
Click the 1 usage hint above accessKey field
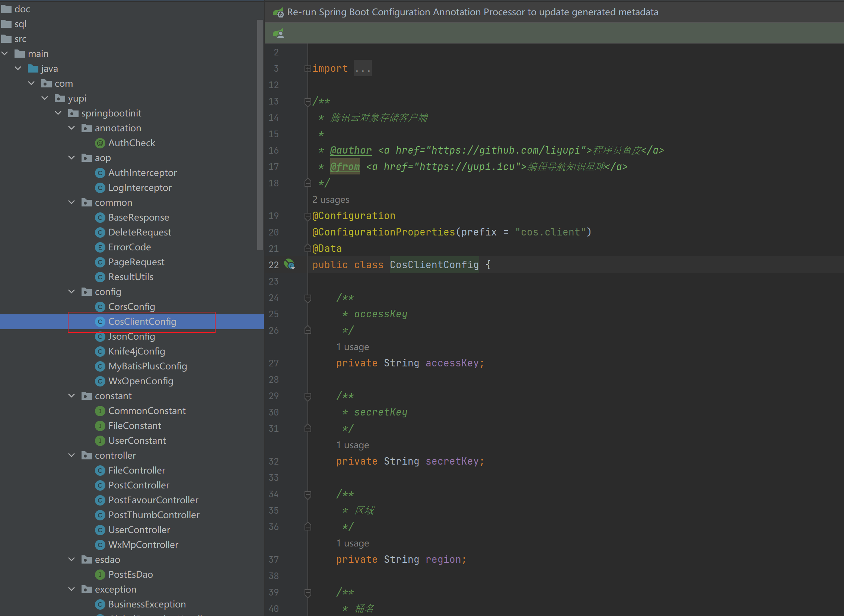point(352,347)
